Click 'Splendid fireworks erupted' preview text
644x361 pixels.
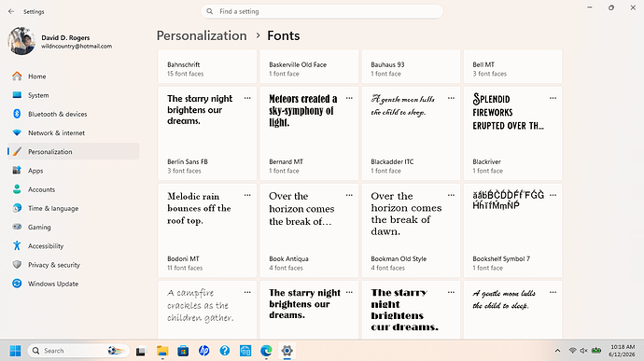coord(508,112)
